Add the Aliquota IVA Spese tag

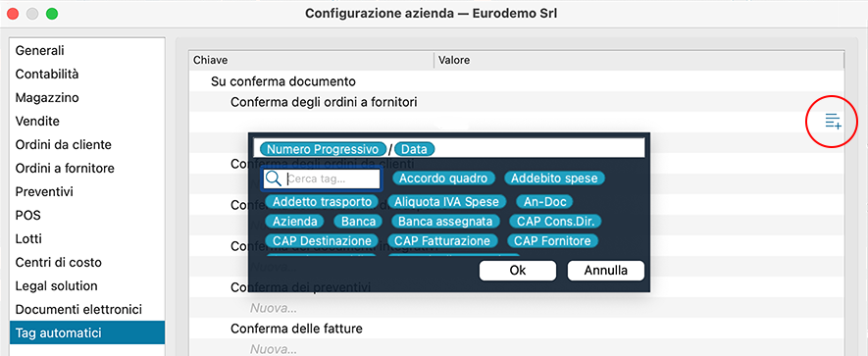[446, 201]
